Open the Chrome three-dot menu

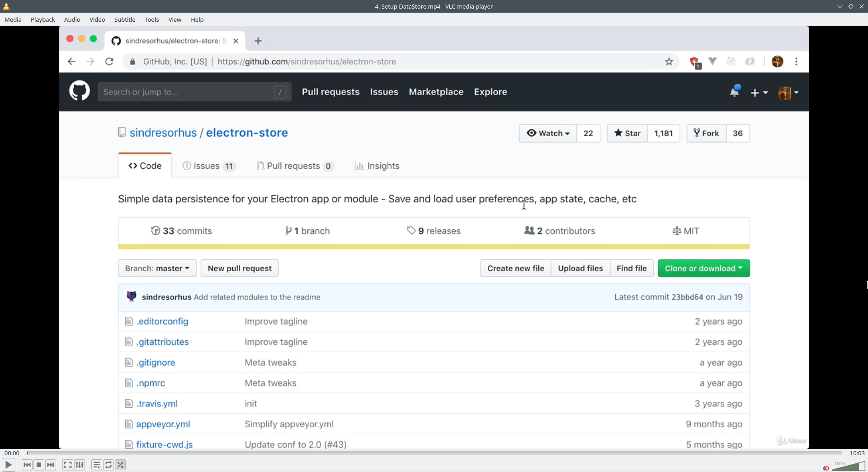coord(797,62)
